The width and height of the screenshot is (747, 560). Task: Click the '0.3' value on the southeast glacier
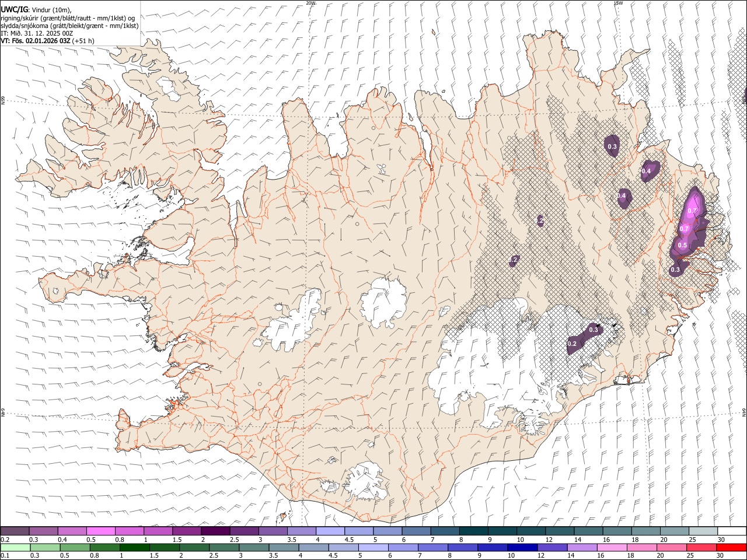[594, 330]
